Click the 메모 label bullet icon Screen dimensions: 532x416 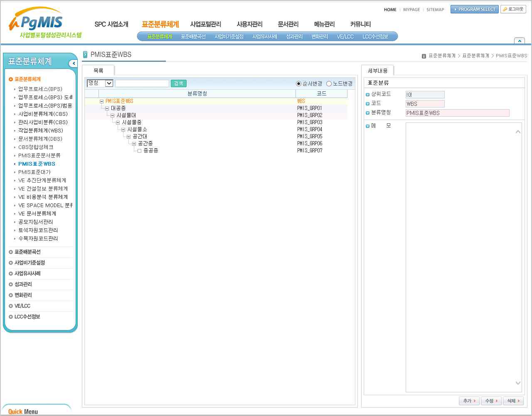coord(367,126)
